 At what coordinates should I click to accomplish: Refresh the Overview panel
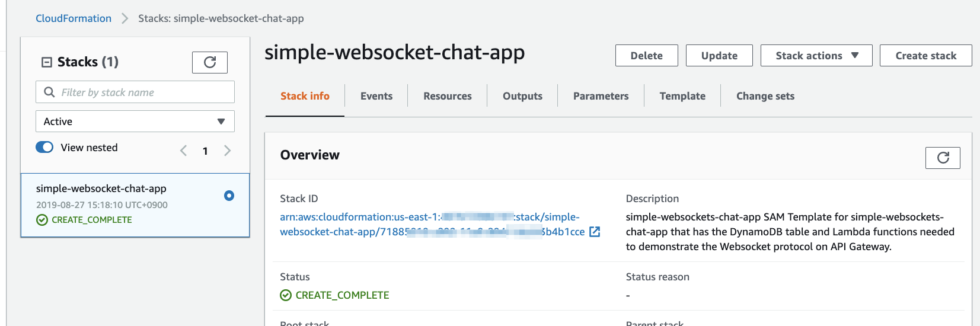943,158
